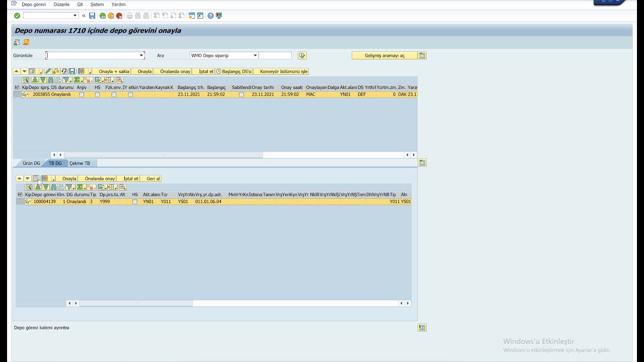Image resolution: width=644 pixels, height=362 pixels.
Task: Open the Görüntüle dropdown
Action: tap(141, 55)
